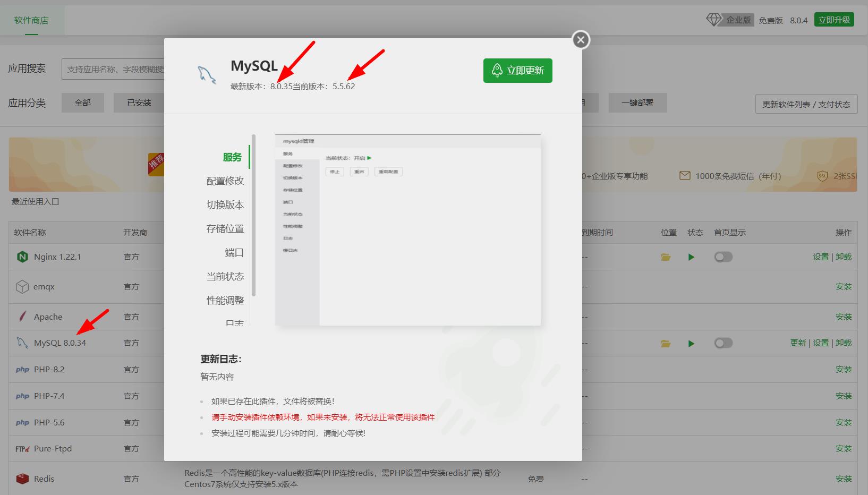Open Nginx folder location icon
Image resolution: width=868 pixels, height=495 pixels.
[x=666, y=257]
